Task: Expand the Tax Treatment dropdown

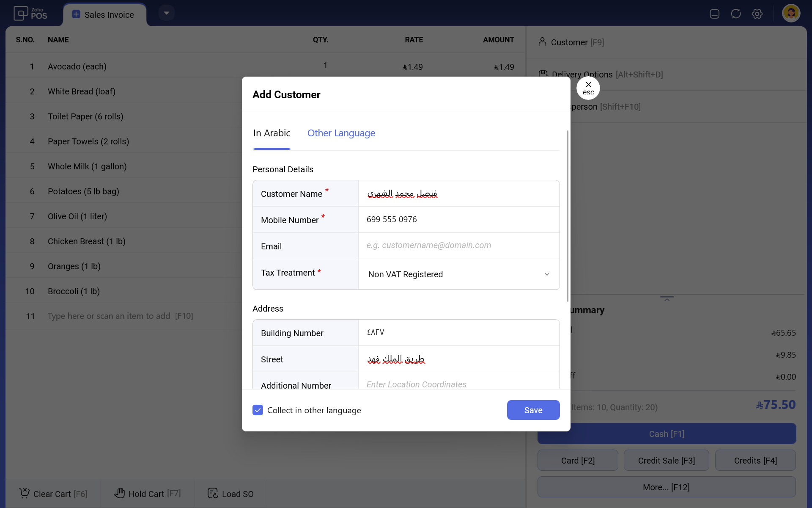Action: (458, 274)
